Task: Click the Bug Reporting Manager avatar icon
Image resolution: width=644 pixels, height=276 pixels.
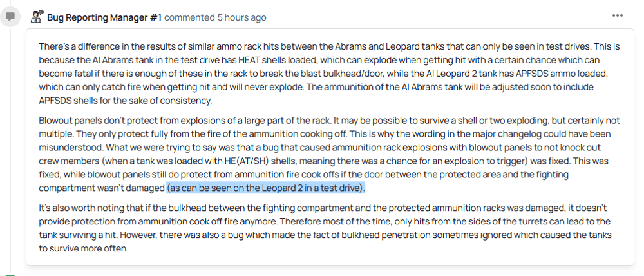Action: coord(37,17)
